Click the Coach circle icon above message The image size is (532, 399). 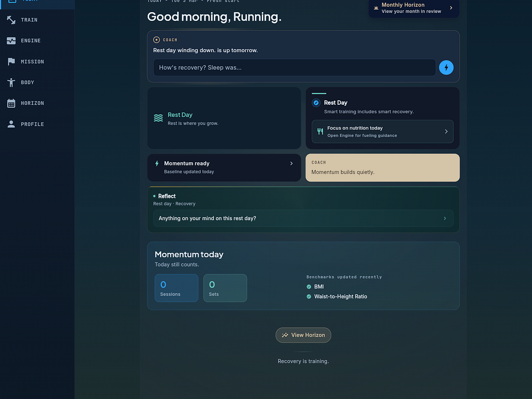(x=156, y=40)
